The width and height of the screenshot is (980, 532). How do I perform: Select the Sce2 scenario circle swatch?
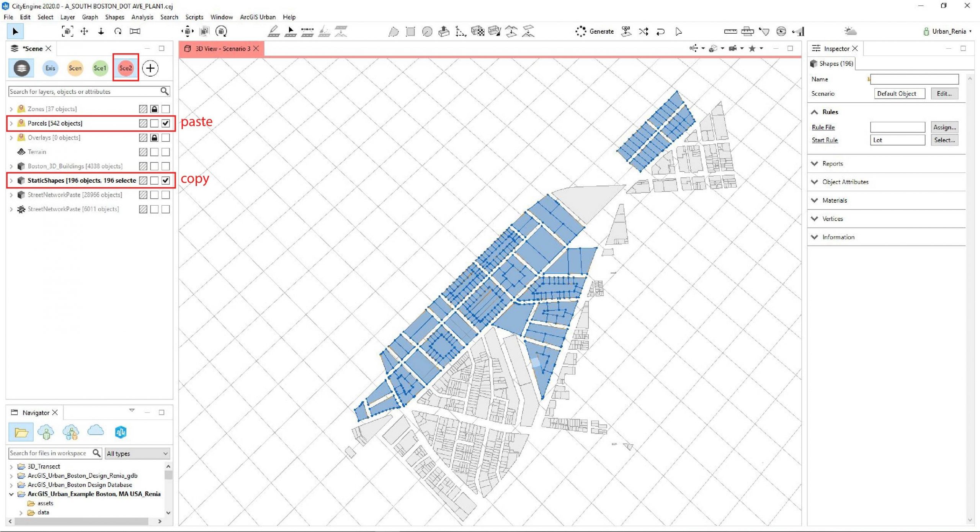[126, 68]
